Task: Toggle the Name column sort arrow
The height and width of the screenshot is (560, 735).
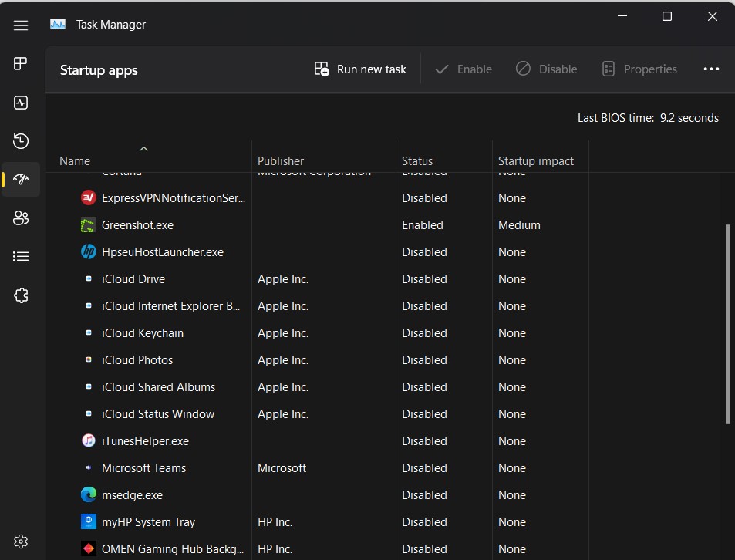Action: [143, 150]
